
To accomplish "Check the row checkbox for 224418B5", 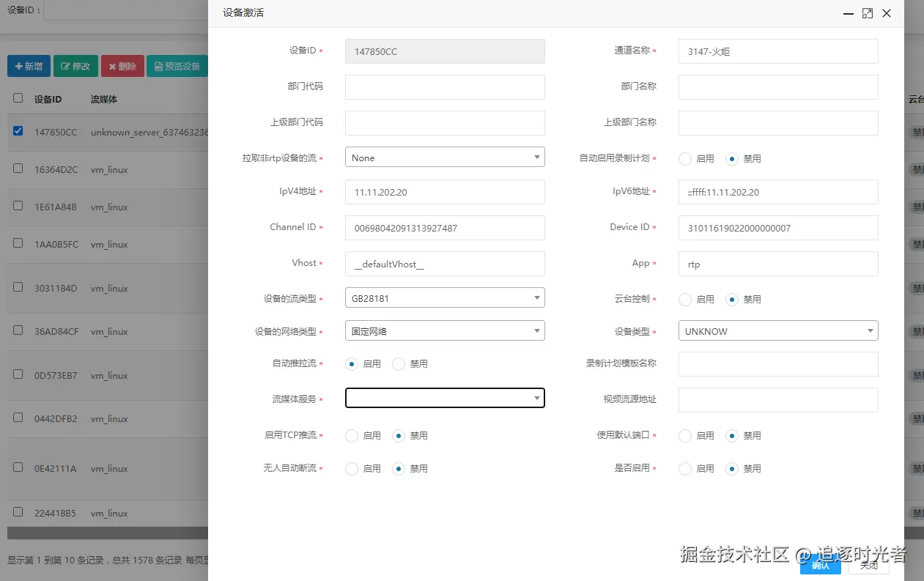I will (x=18, y=512).
